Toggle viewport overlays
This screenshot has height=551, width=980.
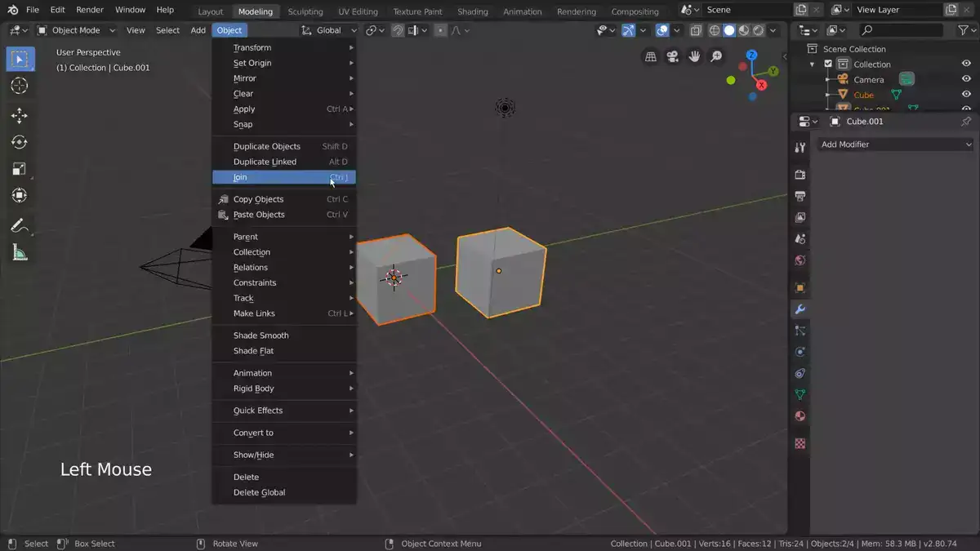[x=662, y=30]
